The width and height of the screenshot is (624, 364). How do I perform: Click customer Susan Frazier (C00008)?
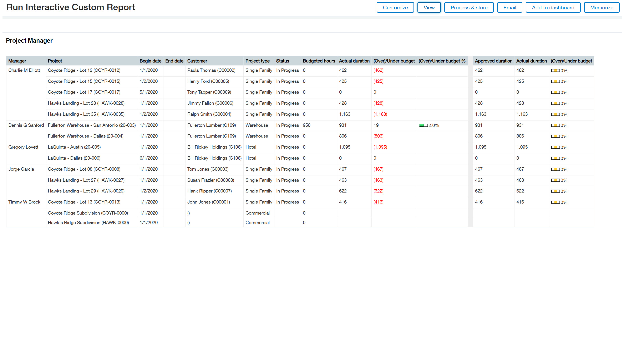click(210, 180)
